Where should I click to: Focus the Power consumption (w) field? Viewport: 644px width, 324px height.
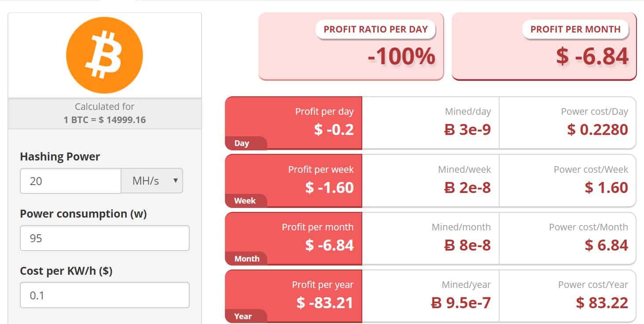(x=105, y=238)
